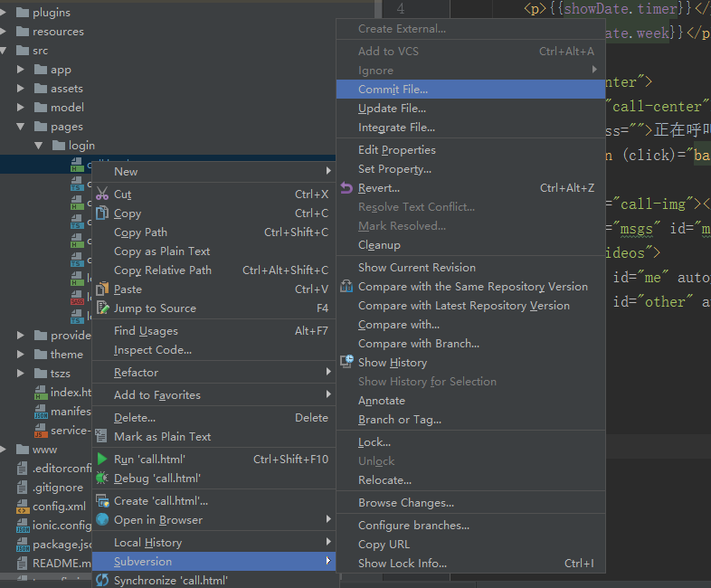The height and width of the screenshot is (588, 711).
Task: Open the Local History submenu
Action: (213, 542)
